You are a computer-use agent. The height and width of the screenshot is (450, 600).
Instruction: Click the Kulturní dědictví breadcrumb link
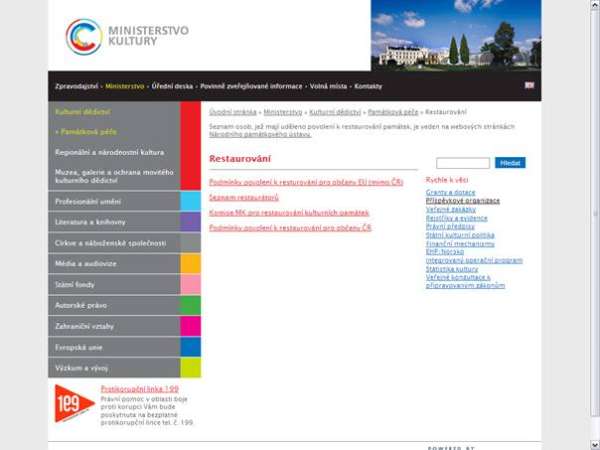click(x=335, y=112)
